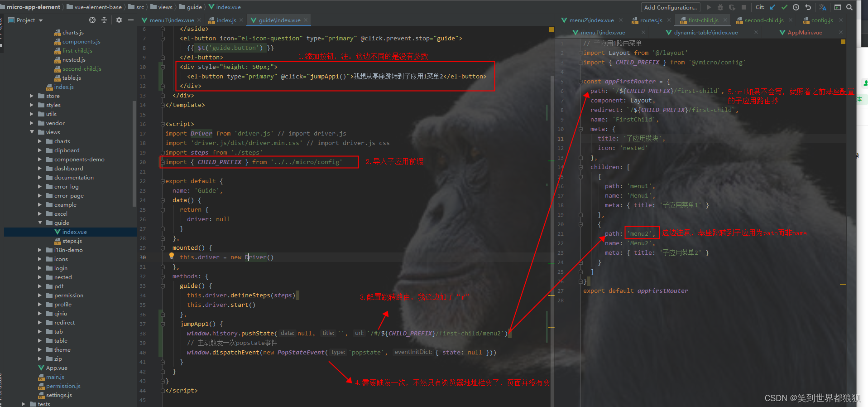This screenshot has width=868, height=407.
Task: Click the Git Commit checkmark icon
Action: click(x=784, y=7)
